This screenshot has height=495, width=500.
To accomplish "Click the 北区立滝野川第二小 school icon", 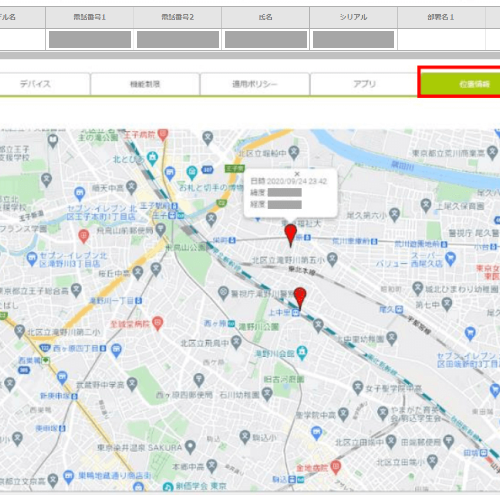I will pos(19,331).
